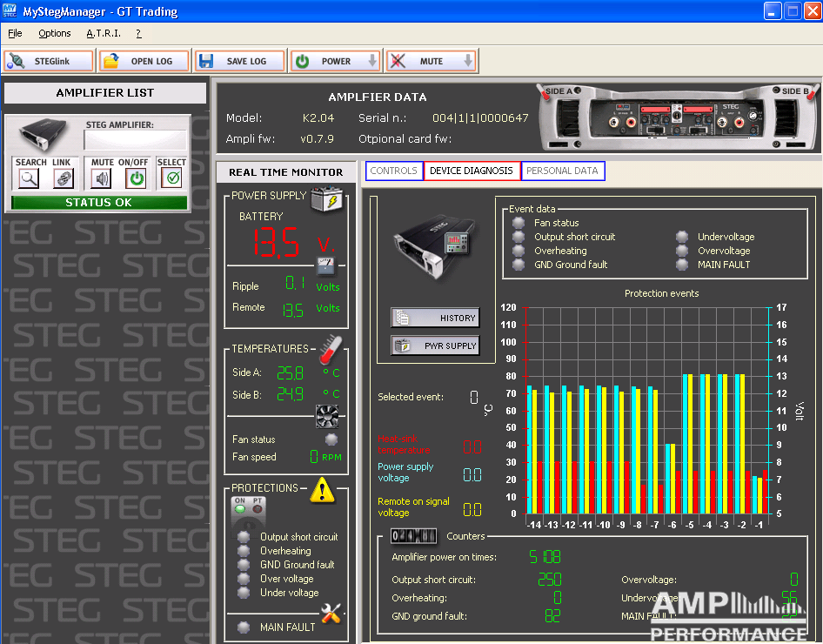Click the PWR Supply button
The image size is (823, 644).
coord(434,345)
